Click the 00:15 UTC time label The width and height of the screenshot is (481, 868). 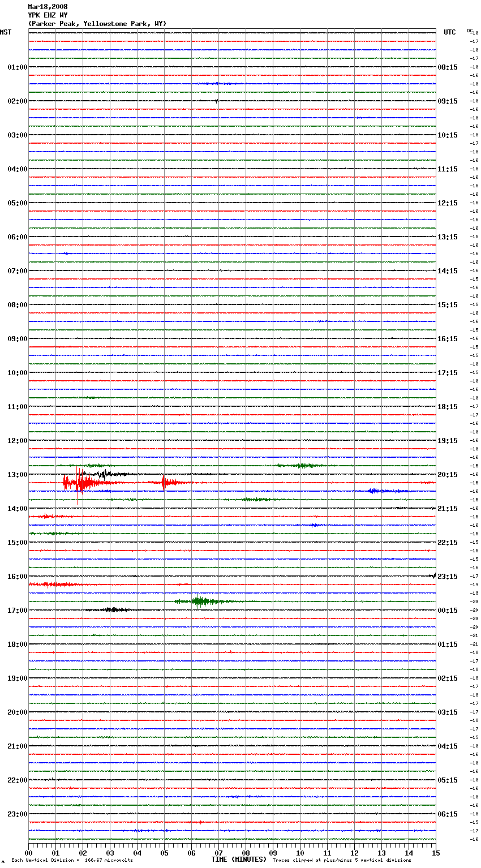tap(448, 611)
